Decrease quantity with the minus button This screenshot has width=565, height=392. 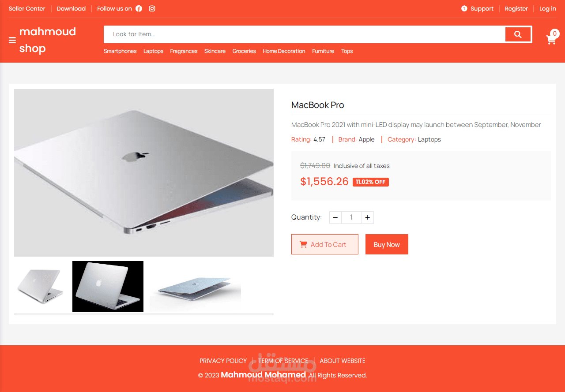[x=335, y=217]
